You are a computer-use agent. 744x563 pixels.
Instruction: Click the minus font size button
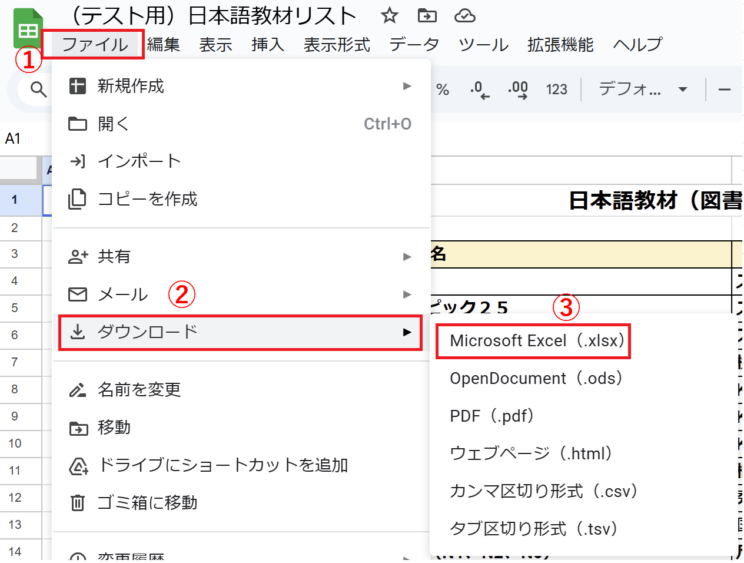pyautogui.click(x=724, y=89)
